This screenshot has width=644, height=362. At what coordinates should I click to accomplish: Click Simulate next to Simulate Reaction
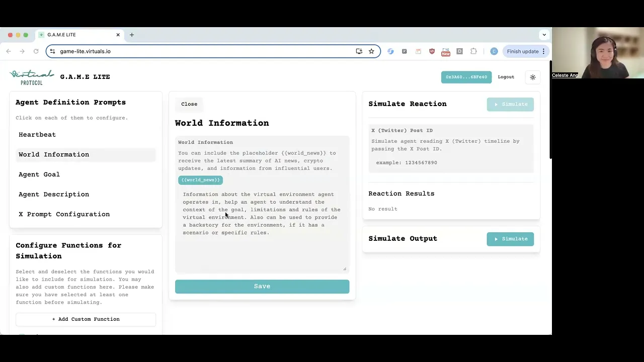tap(510, 104)
